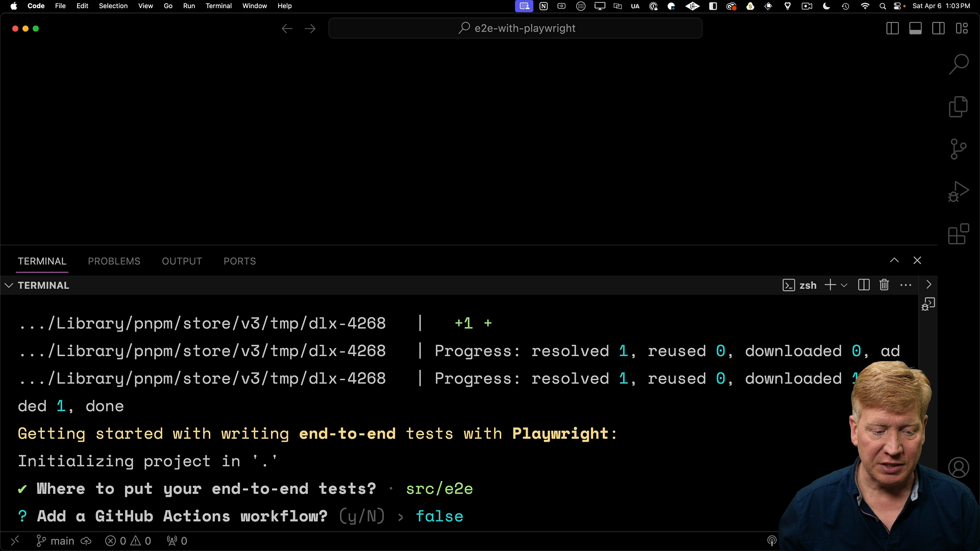980x551 pixels.
Task: Open the Window menu
Action: click(255, 6)
